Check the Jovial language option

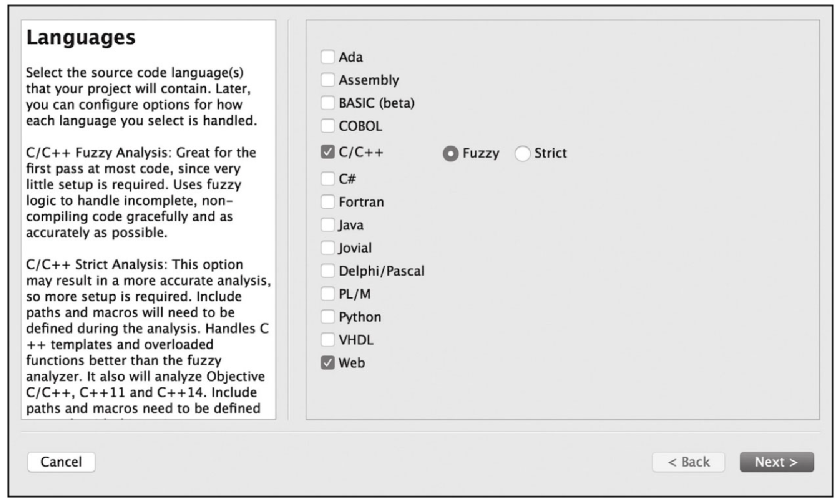click(327, 248)
